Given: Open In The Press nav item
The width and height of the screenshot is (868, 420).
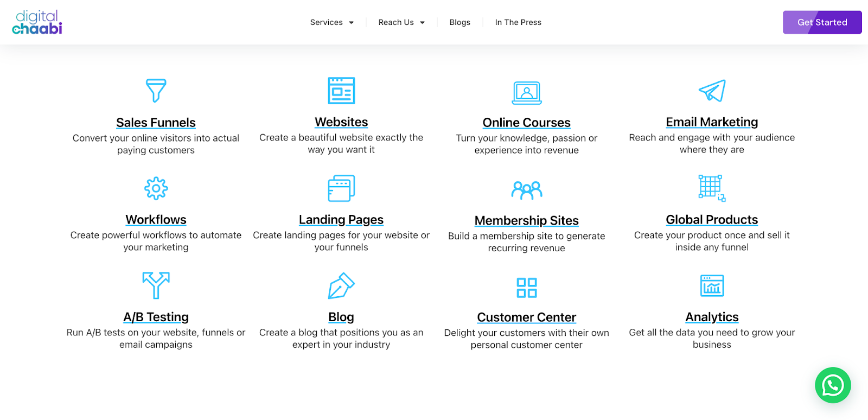Looking at the screenshot, I should point(518,22).
